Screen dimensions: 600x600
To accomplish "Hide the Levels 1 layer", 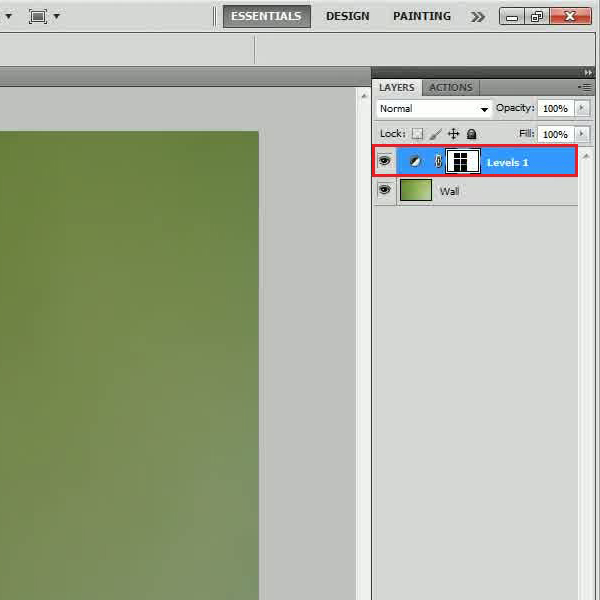I will 385,161.
